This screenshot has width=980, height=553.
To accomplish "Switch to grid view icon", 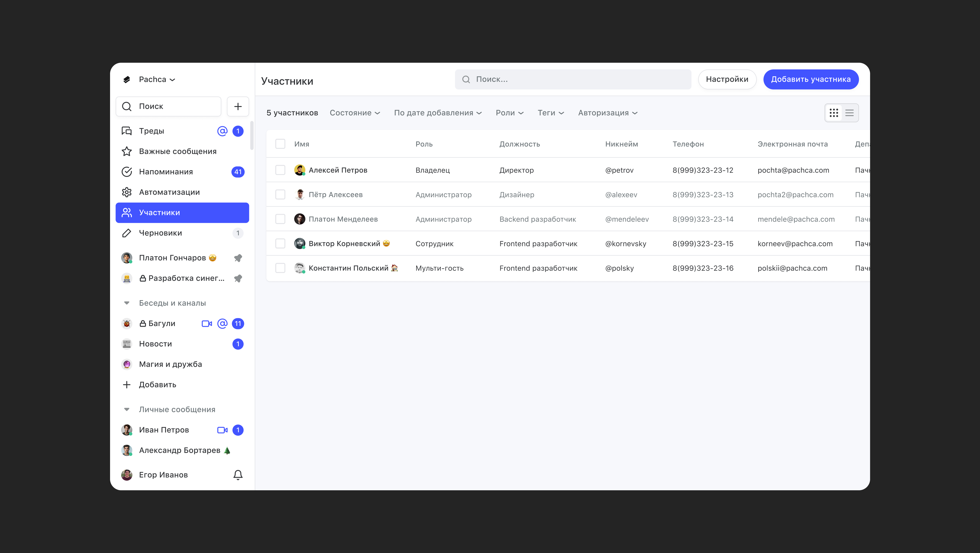I will tap(834, 113).
